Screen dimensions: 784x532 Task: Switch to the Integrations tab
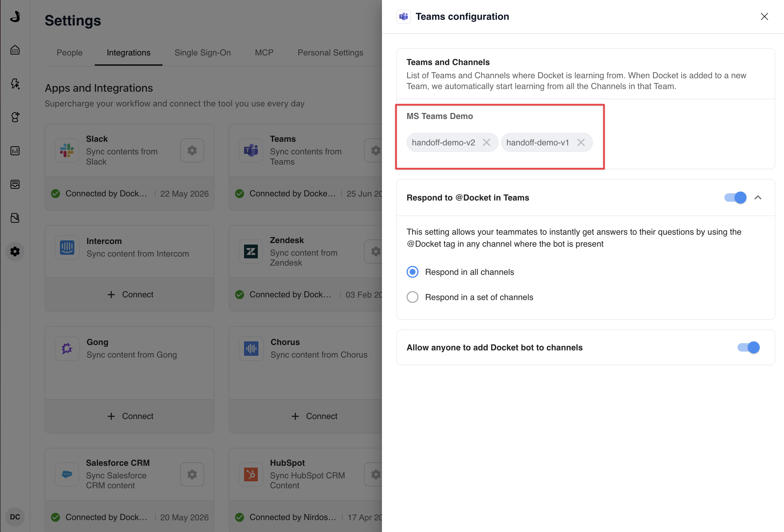pos(129,53)
